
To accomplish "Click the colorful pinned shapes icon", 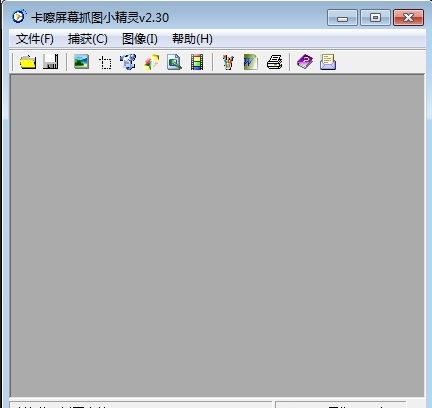I will tap(151, 62).
